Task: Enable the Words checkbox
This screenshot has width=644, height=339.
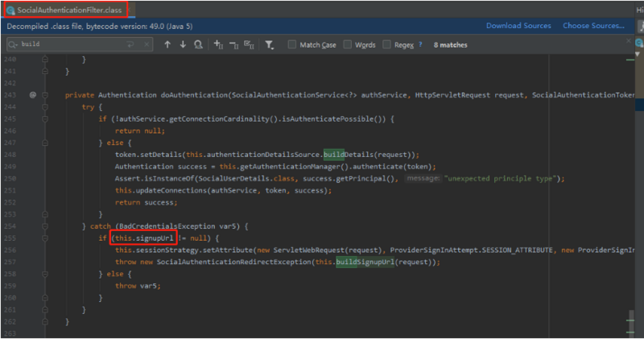Action: pyautogui.click(x=348, y=44)
